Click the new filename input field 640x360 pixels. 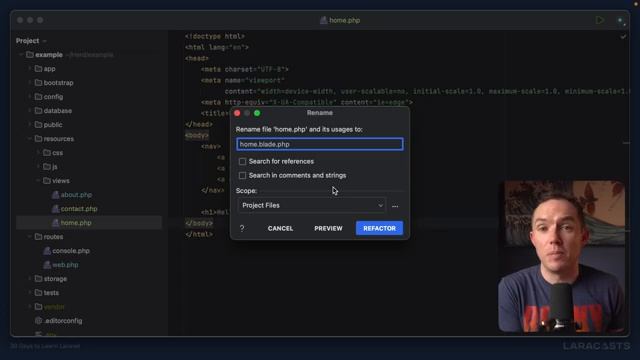tap(320, 144)
